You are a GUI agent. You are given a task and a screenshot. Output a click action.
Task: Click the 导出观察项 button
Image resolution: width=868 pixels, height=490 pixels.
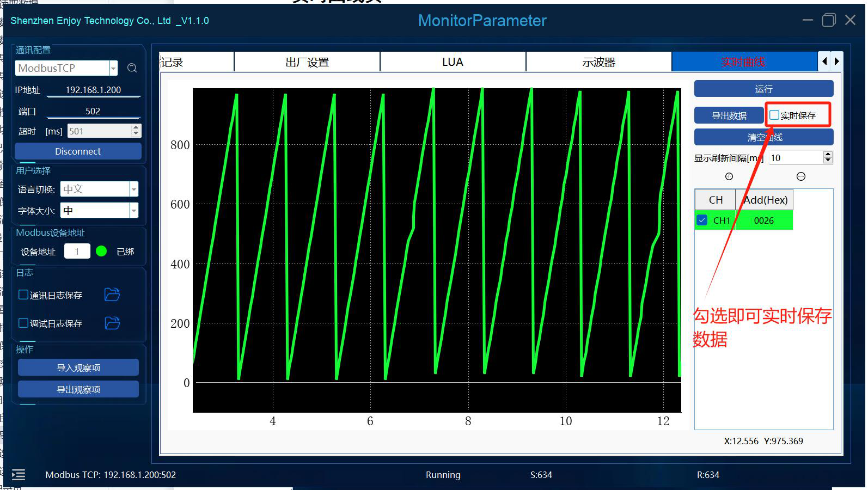click(x=78, y=389)
